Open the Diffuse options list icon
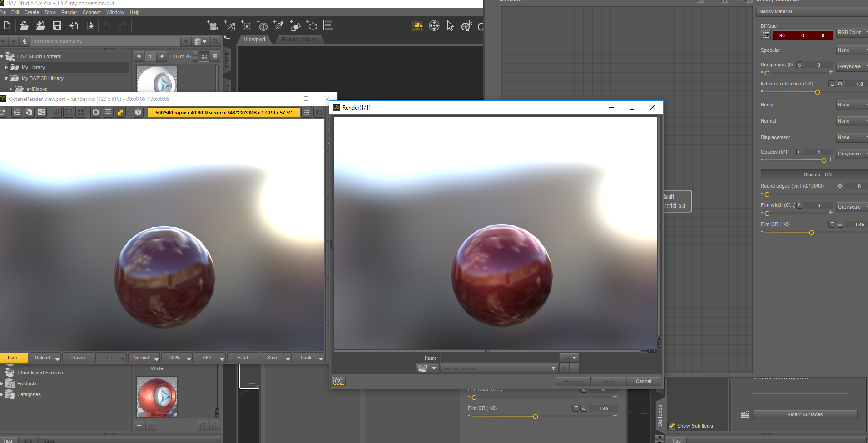Image resolution: width=868 pixels, height=443 pixels. tap(766, 35)
